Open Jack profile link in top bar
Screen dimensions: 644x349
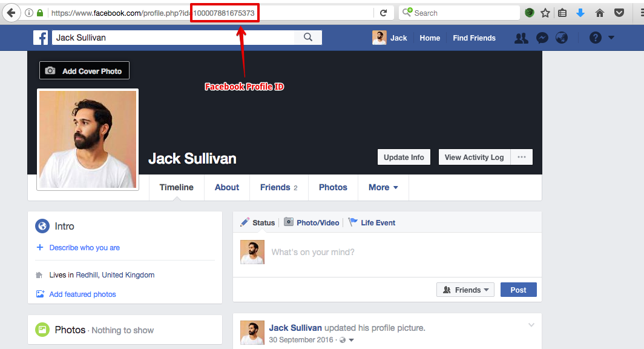click(x=390, y=38)
